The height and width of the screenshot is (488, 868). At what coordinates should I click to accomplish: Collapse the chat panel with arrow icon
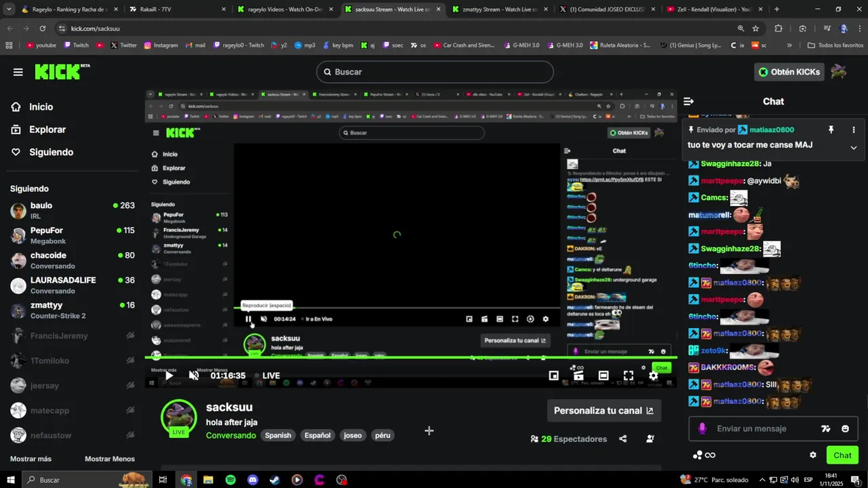click(688, 102)
